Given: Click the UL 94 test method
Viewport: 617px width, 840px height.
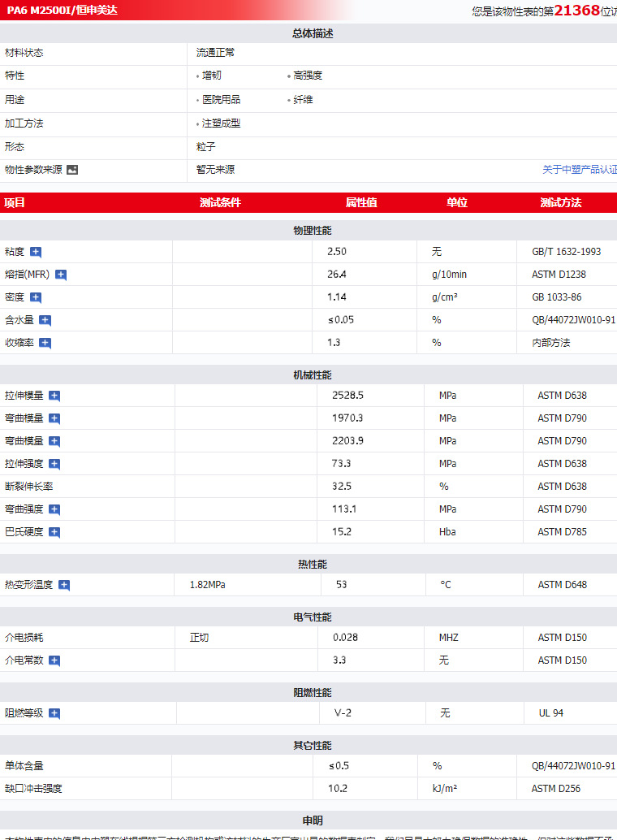Looking at the screenshot, I should (x=551, y=713).
